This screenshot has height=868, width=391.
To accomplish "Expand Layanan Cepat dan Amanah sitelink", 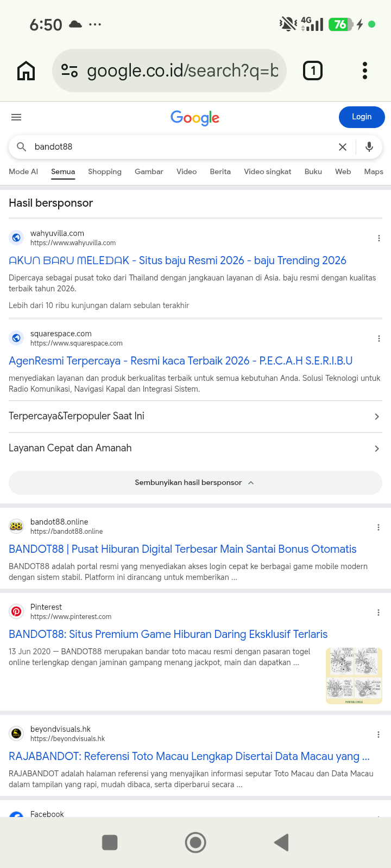I will 195,449.
